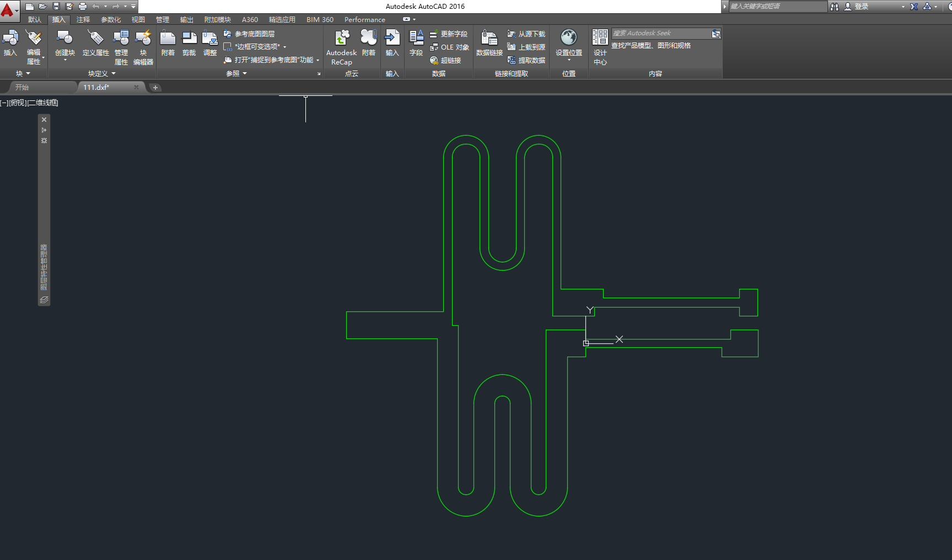Launch Autodesk ReCap

(342, 47)
